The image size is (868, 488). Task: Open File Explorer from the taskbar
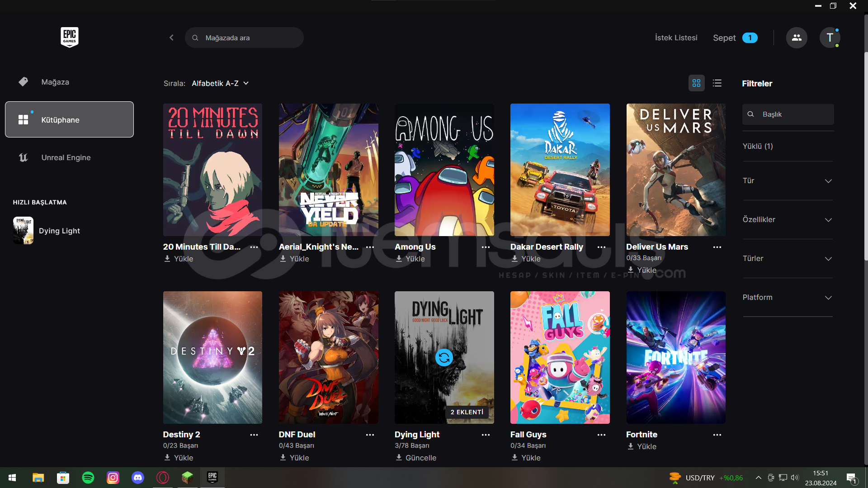coord(38,478)
